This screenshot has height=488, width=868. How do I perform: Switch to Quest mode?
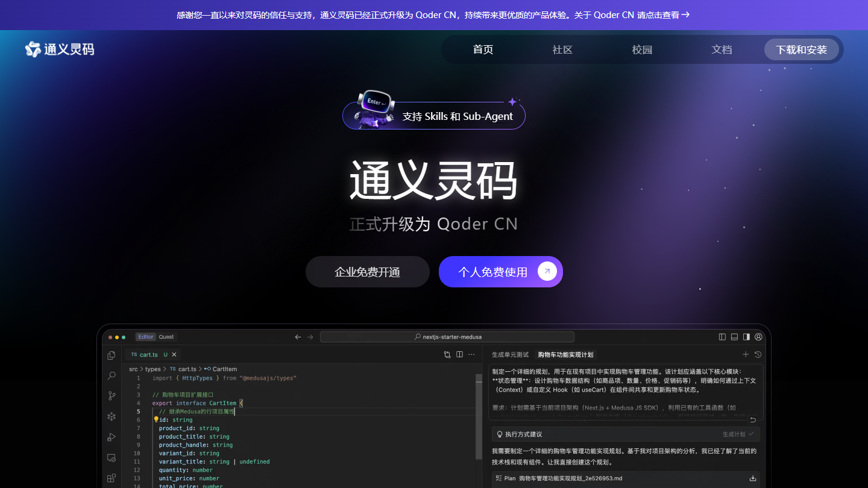click(x=166, y=337)
